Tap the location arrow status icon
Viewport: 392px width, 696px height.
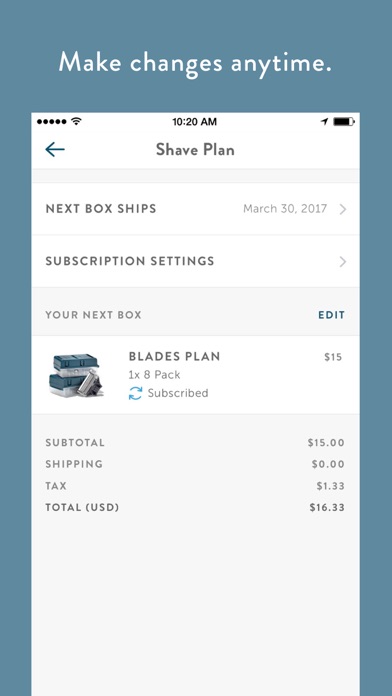[x=325, y=121]
